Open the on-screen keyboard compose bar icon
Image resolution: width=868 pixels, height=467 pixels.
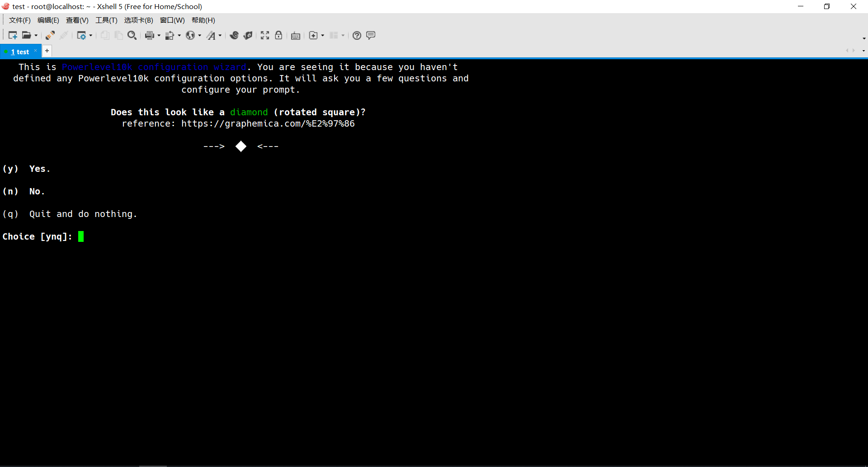click(x=296, y=35)
